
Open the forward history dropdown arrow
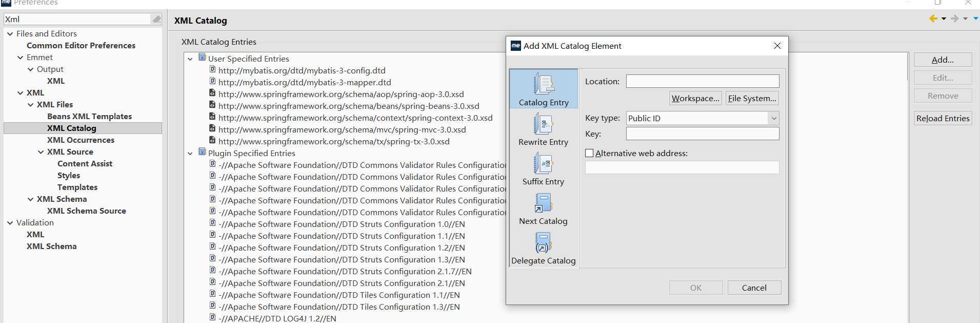point(965,19)
